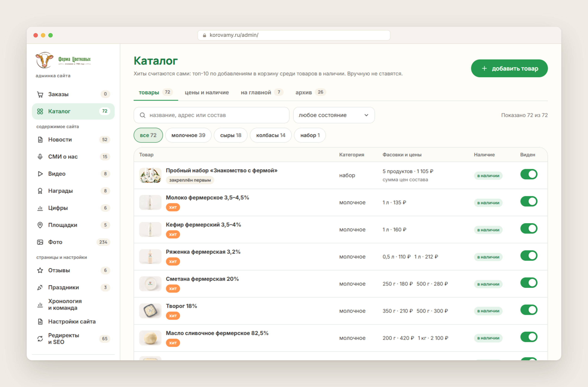Open the Площадки map pin icon
588x387 pixels.
[40, 225]
